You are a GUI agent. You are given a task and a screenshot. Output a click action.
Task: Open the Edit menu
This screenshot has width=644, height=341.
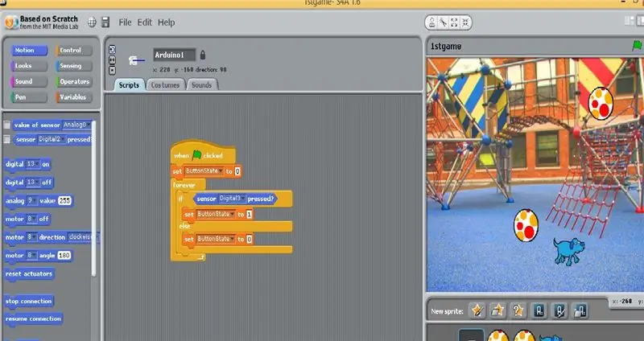pos(145,23)
